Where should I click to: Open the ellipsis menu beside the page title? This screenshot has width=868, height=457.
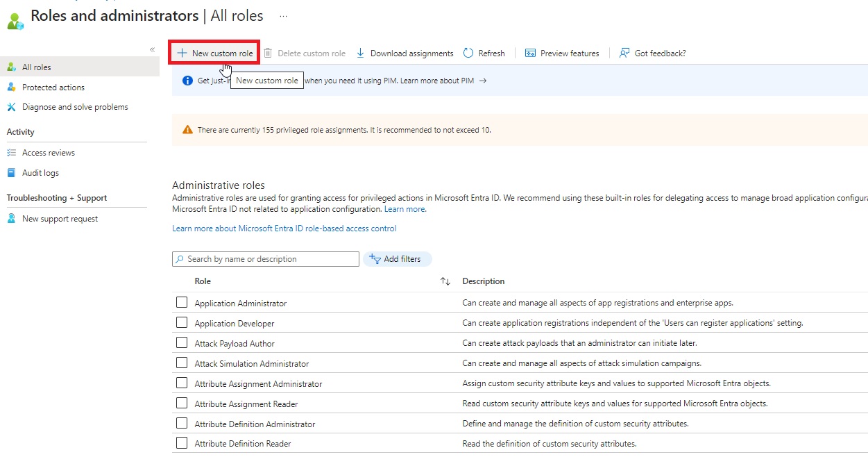283,15
